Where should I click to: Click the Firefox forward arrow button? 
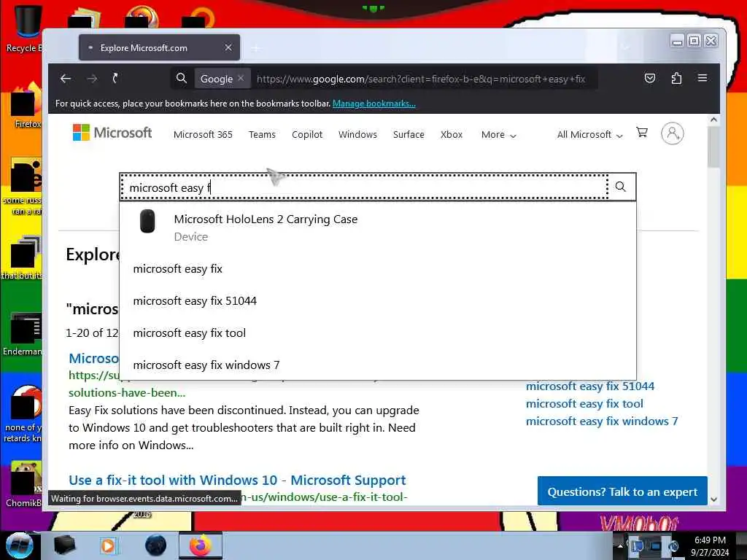(92, 79)
